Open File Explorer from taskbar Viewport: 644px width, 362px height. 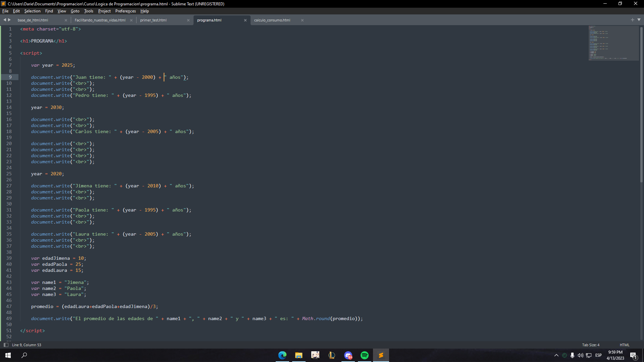pyautogui.click(x=299, y=355)
